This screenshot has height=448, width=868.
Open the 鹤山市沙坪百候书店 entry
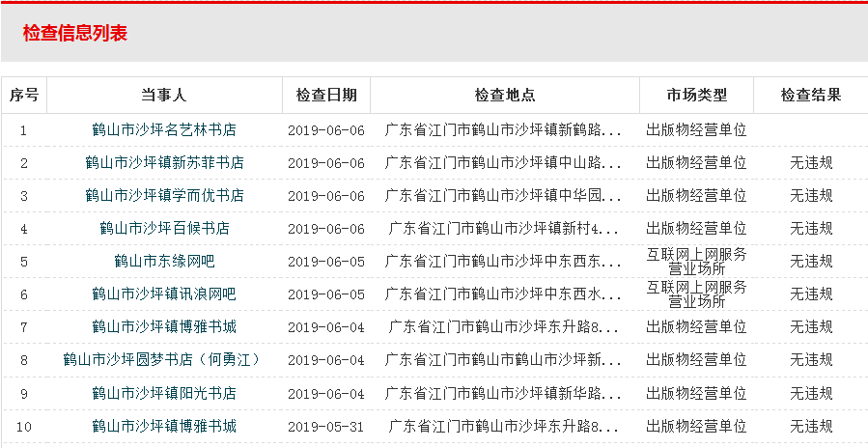(164, 229)
